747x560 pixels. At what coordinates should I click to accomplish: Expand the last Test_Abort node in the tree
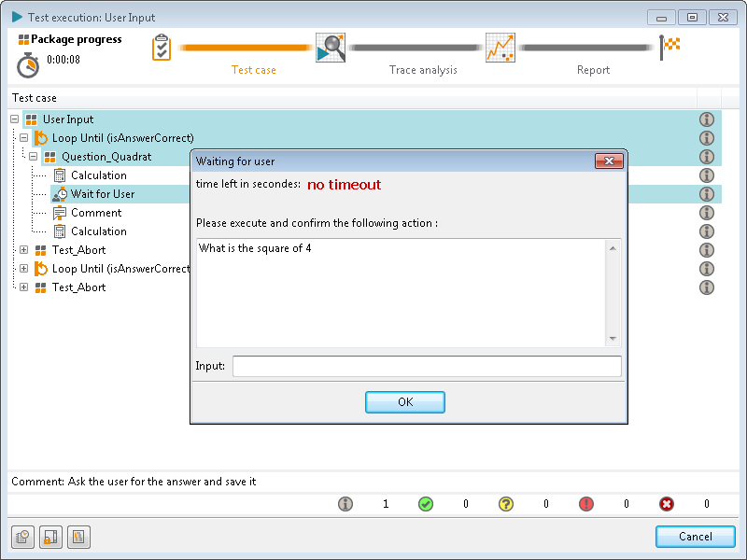[24, 287]
